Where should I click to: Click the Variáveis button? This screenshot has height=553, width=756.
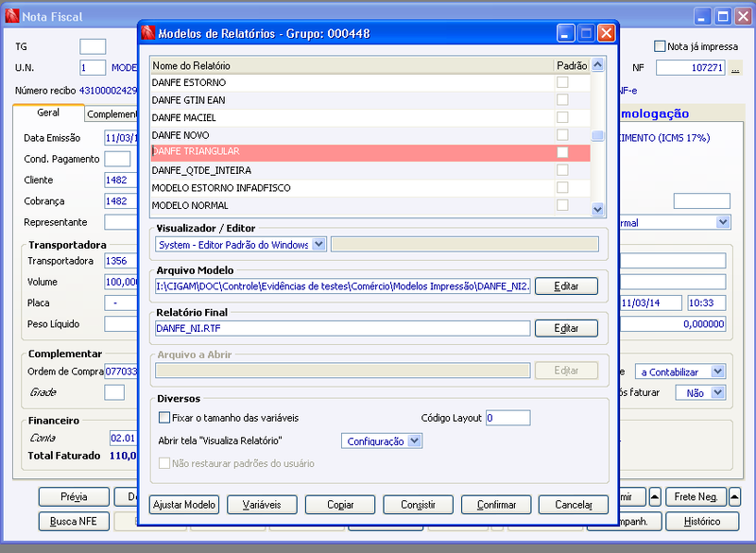point(262,505)
